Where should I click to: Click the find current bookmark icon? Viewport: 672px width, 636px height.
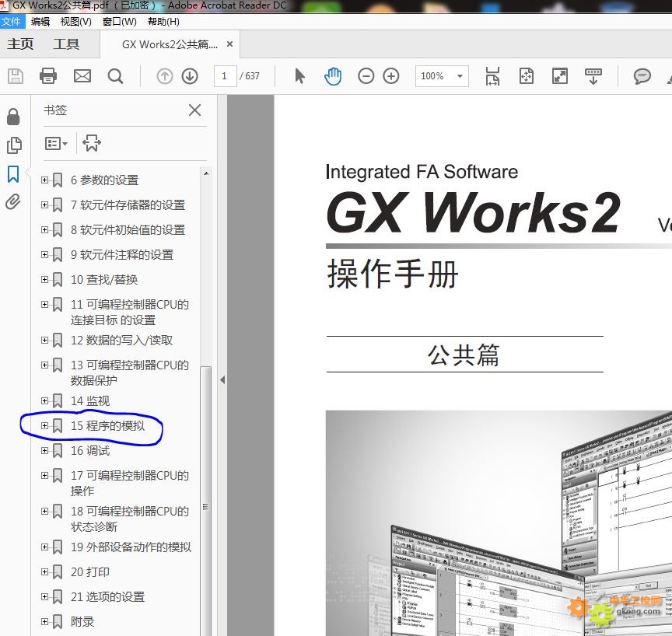(92, 143)
